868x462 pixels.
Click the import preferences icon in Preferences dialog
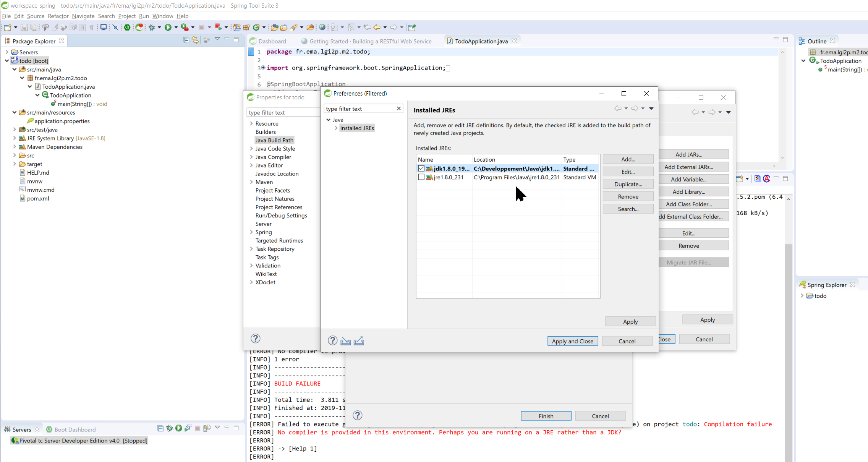(346, 341)
